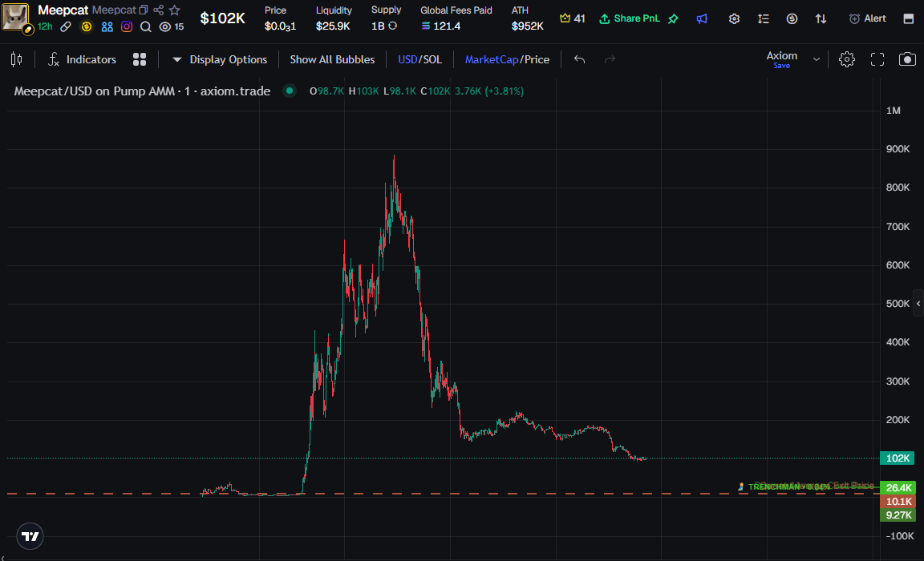The height and width of the screenshot is (561, 924).
Task: Copy the Meepcat token address
Action: 144,10
